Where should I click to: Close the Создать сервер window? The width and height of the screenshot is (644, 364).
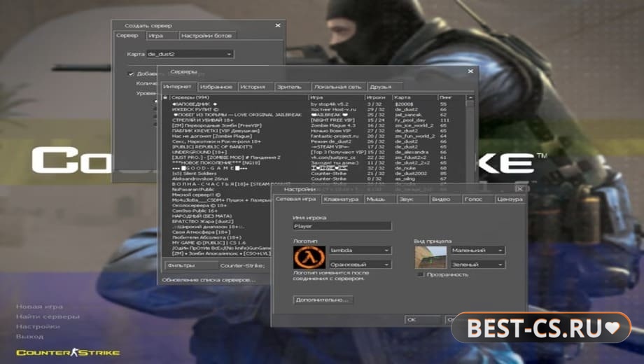tap(278, 25)
